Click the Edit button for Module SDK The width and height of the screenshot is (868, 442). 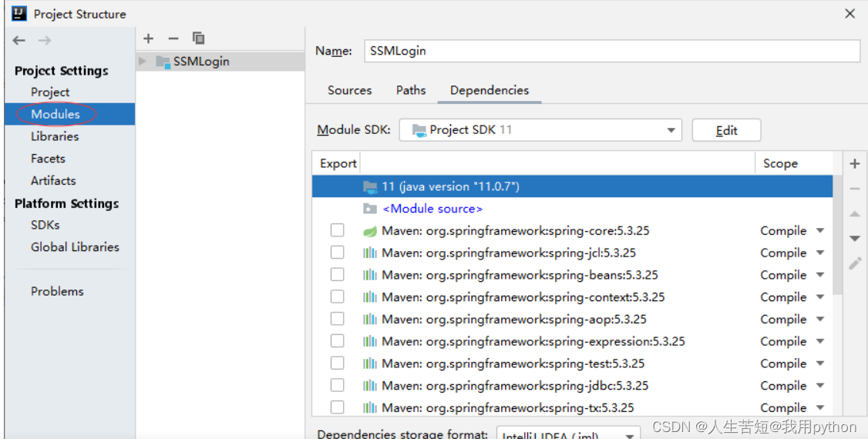click(726, 130)
